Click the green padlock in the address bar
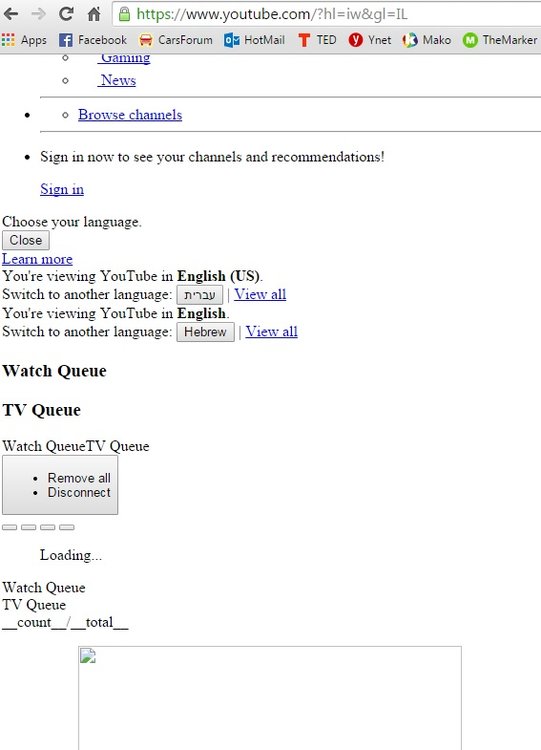The width and height of the screenshot is (541, 750). (124, 14)
